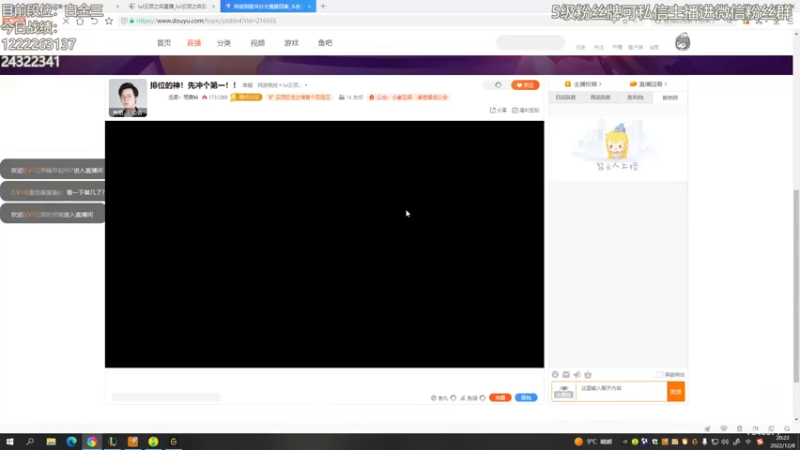Switch to the first chat ranking tab
The image size is (800, 450).
tap(565, 97)
